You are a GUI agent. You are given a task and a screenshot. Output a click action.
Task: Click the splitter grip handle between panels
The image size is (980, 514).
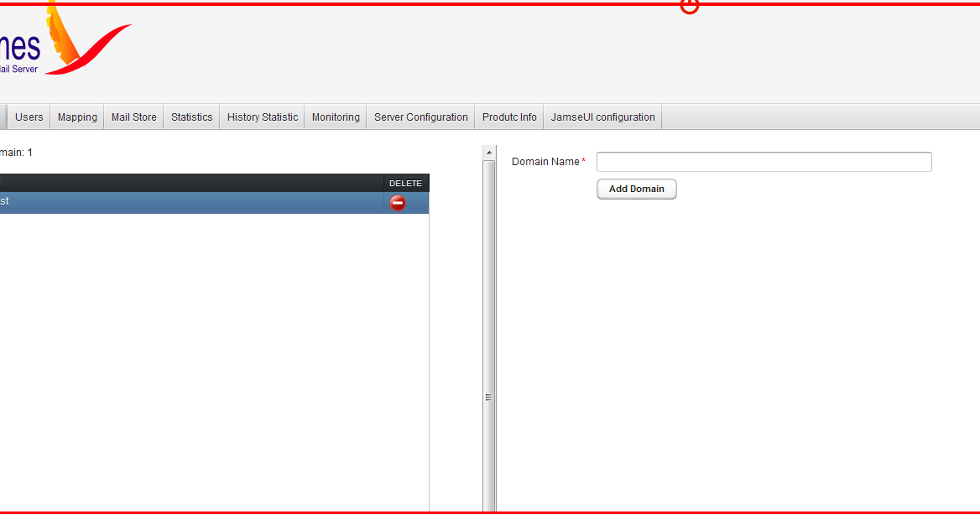click(x=489, y=396)
